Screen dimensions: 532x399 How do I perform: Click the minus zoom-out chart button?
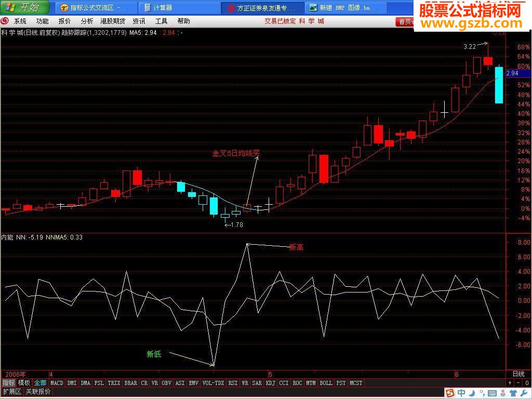pos(518,383)
